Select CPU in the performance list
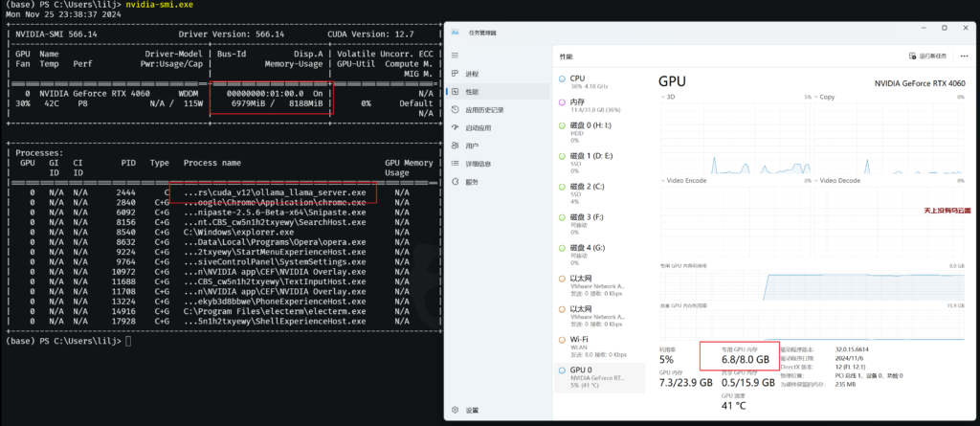The width and height of the screenshot is (980, 426). [x=600, y=81]
